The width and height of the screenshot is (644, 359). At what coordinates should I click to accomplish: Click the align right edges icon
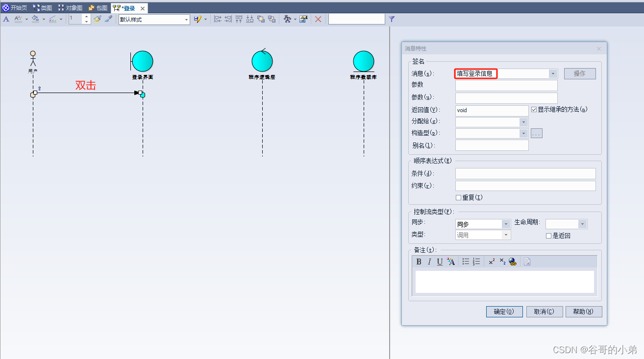228,19
